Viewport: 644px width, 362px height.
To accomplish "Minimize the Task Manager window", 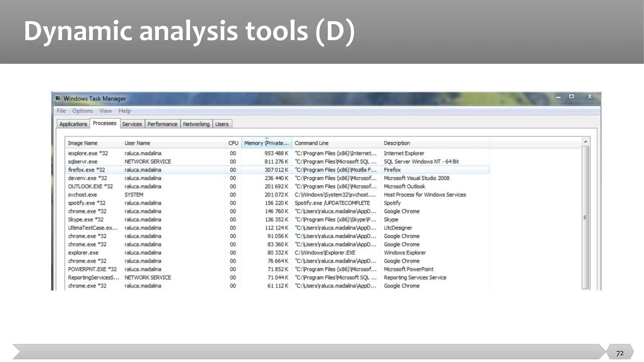I will tap(558, 97).
